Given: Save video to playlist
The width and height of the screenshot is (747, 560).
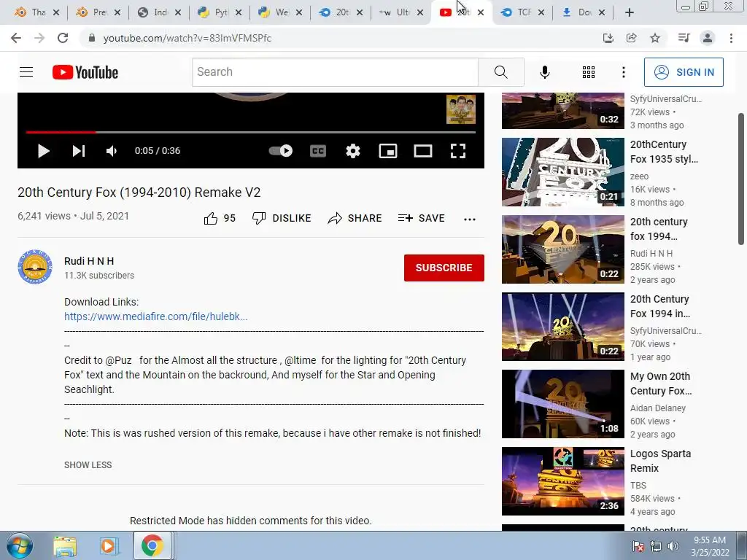Looking at the screenshot, I should 422,218.
